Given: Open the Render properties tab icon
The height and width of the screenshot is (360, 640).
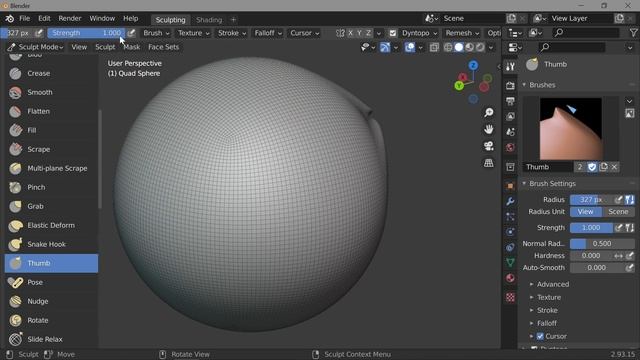Looking at the screenshot, I should coord(510,85).
